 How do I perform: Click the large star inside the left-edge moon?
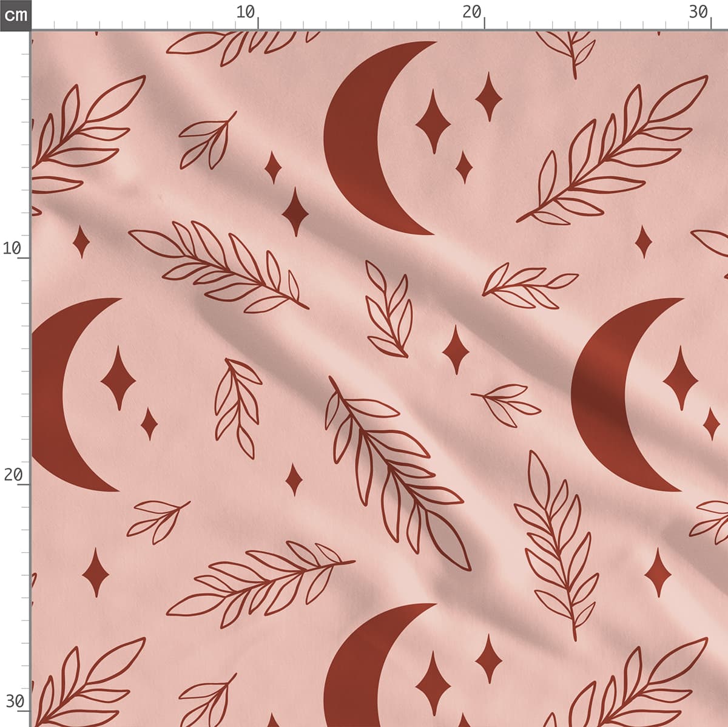click(x=118, y=378)
